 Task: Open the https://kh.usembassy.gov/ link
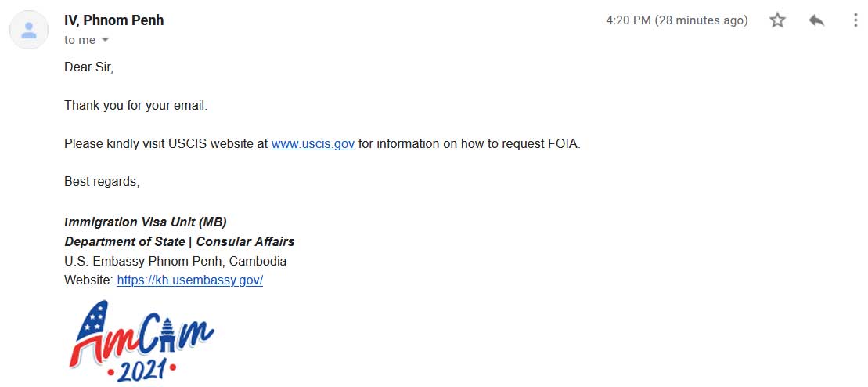pyautogui.click(x=190, y=280)
